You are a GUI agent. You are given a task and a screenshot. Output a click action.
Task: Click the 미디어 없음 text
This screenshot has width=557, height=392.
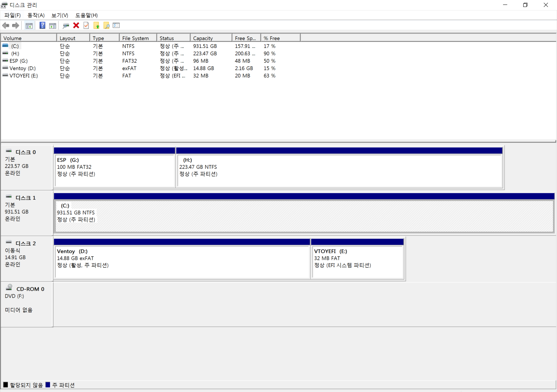18,310
